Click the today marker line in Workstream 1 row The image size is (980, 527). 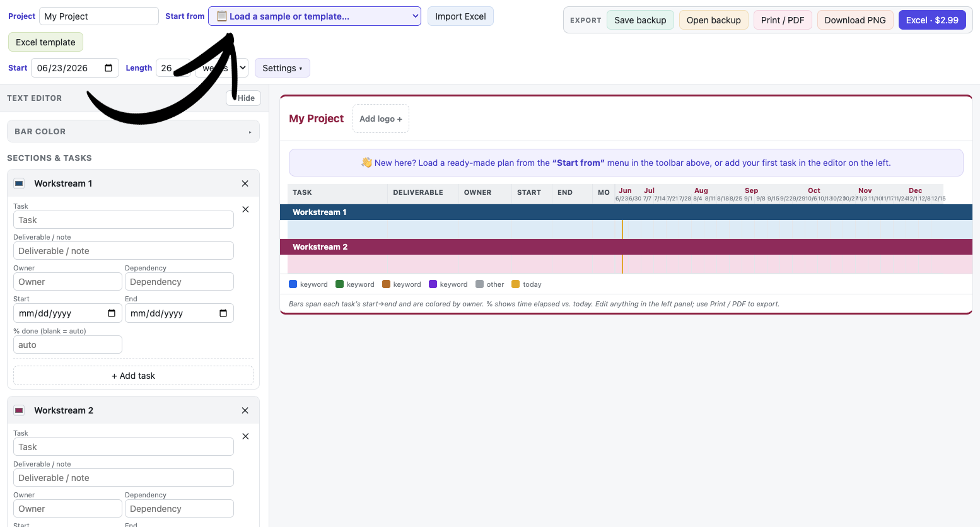pyautogui.click(x=622, y=229)
